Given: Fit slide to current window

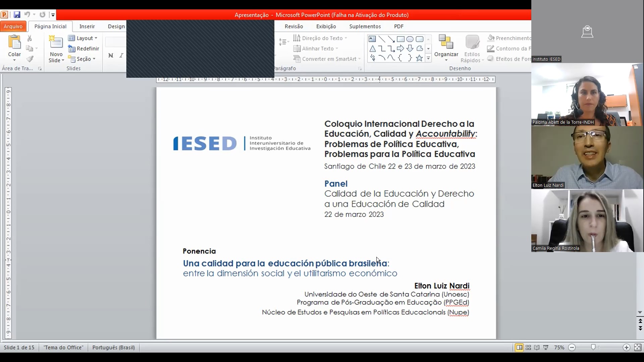Looking at the screenshot, I should click(638, 348).
